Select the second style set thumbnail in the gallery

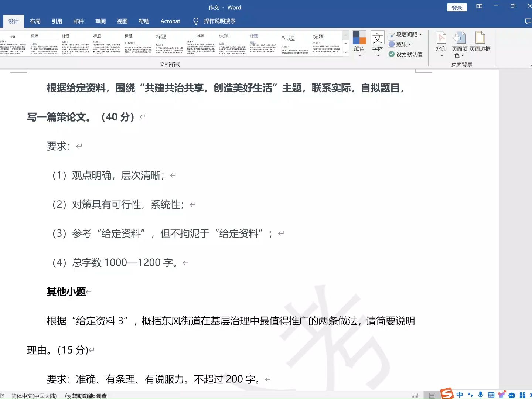pyautogui.click(x=44, y=44)
